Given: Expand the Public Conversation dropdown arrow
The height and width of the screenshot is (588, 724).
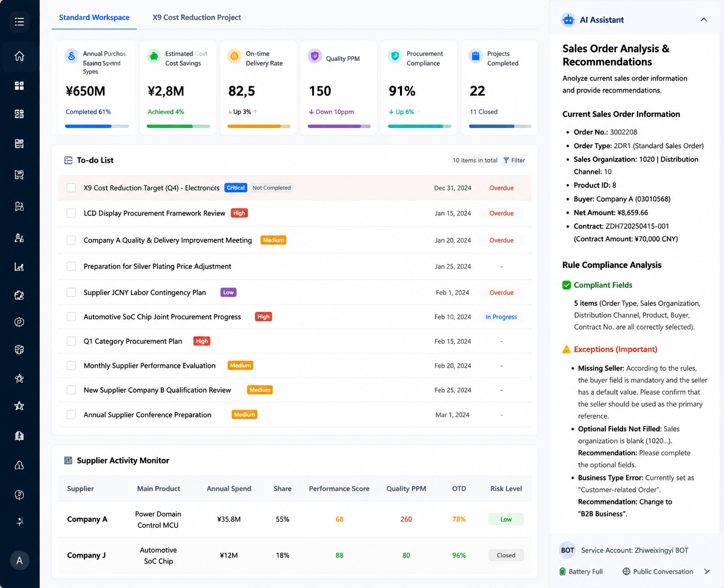Looking at the screenshot, I should point(707,571).
